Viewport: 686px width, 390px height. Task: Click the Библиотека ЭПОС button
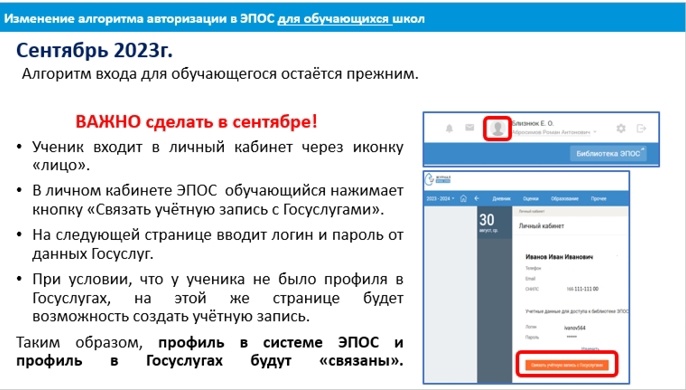pos(608,154)
